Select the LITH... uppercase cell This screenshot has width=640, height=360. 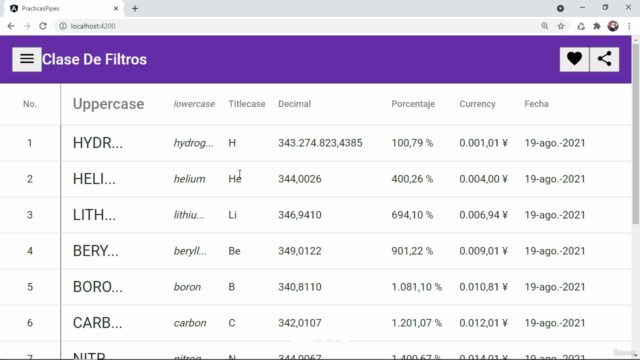(94, 215)
